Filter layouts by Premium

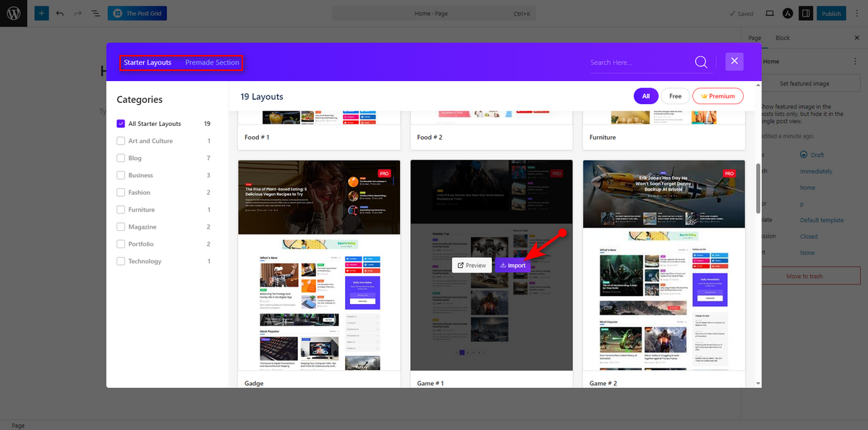(x=718, y=96)
